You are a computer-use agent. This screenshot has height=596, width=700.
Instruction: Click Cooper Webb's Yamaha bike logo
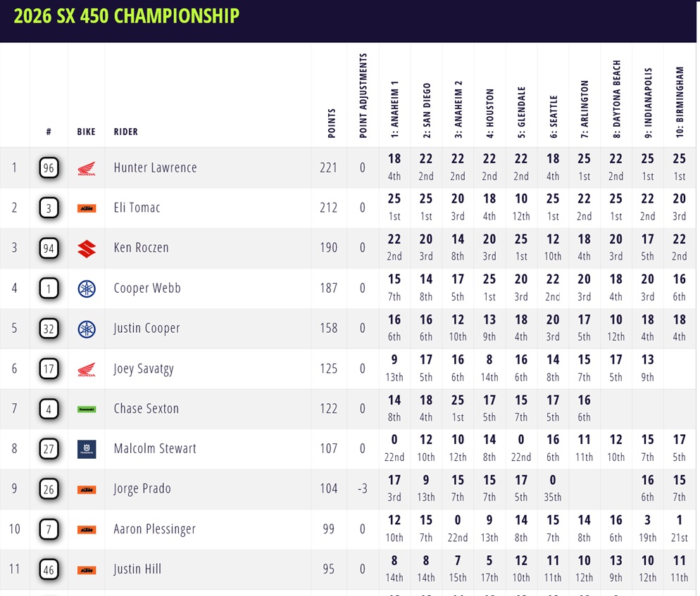[x=86, y=288]
